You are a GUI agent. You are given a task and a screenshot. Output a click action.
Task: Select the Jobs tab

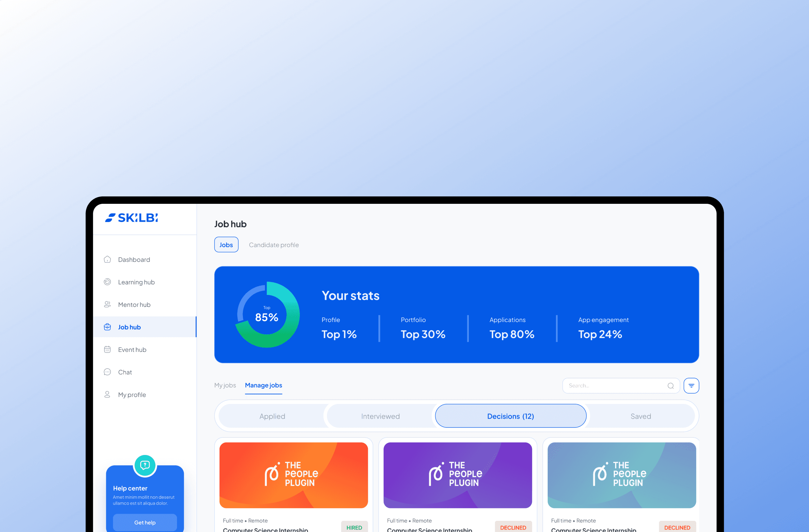click(226, 245)
